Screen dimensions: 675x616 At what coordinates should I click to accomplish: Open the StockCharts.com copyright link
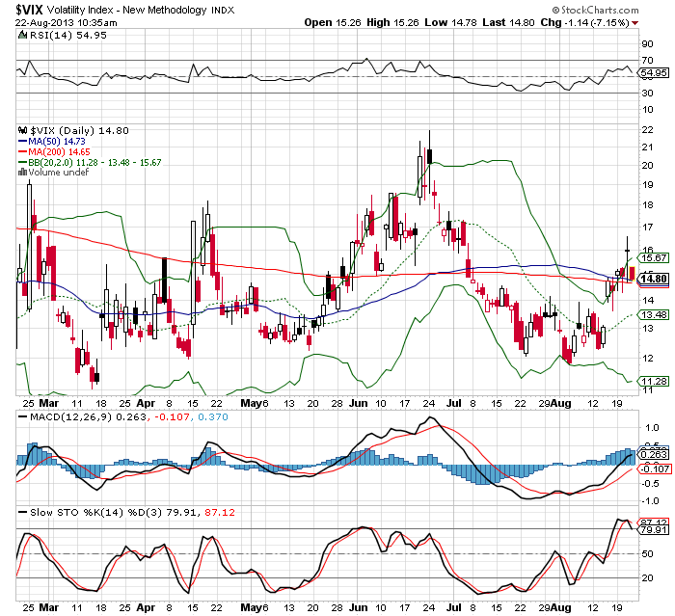(x=595, y=10)
